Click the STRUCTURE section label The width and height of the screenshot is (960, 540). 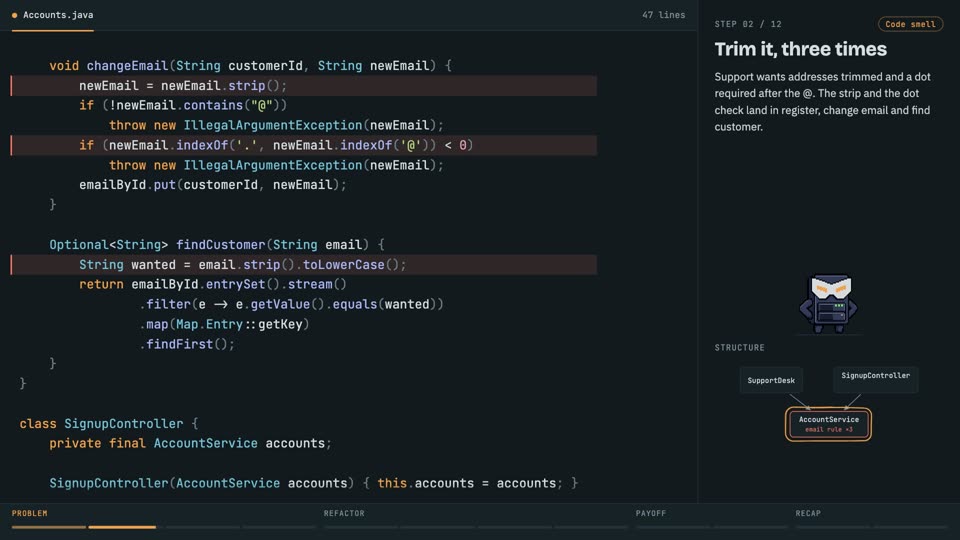[x=740, y=347]
